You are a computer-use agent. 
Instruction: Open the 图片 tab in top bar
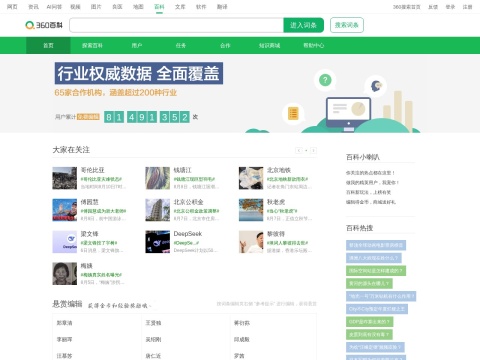pyautogui.click(x=96, y=7)
